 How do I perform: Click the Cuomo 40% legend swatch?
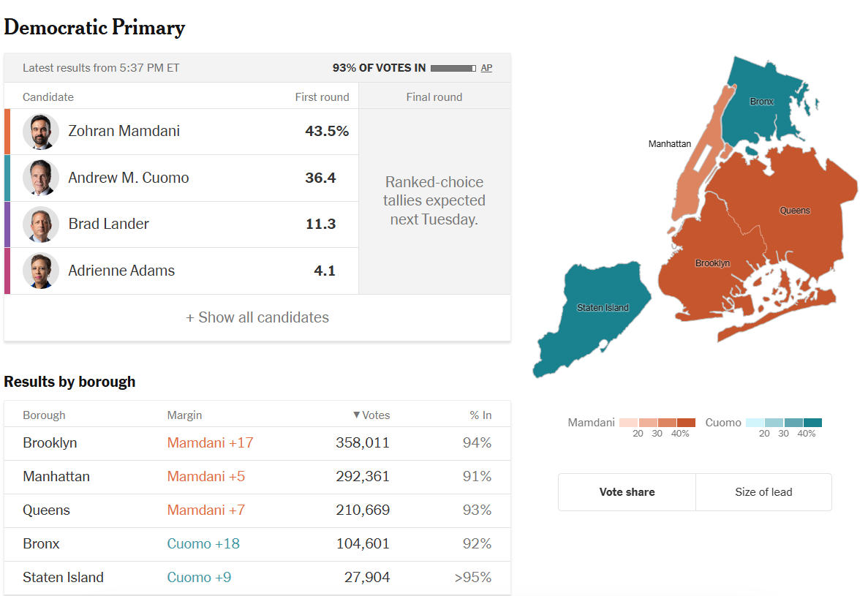point(812,423)
